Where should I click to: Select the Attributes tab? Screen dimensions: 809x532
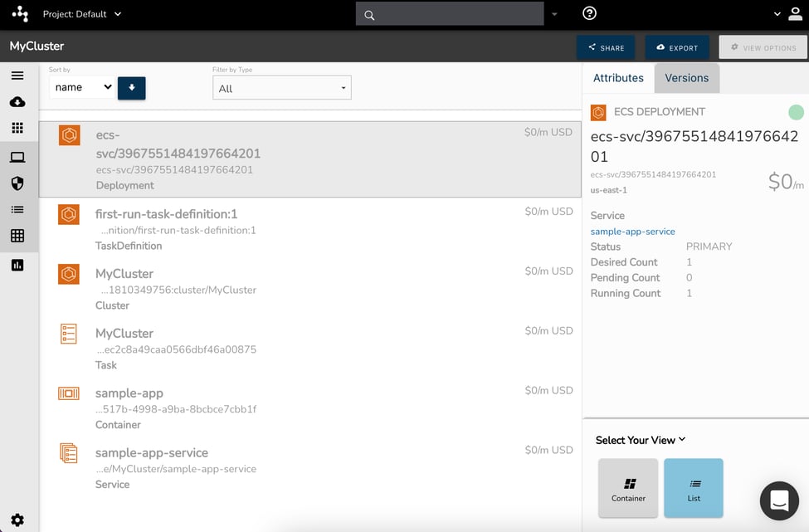coord(618,78)
